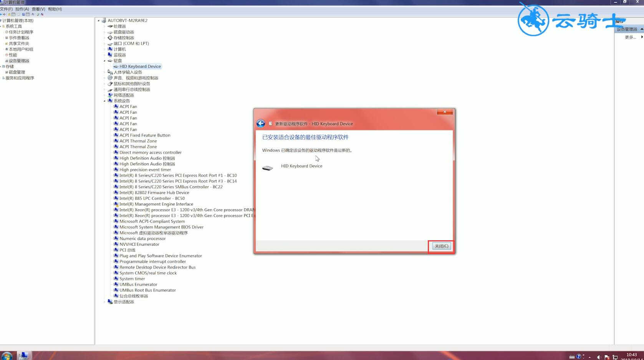The width and height of the screenshot is (644, 360).
Task: Expand the 端口 (COM 和 LPT) category
Action: coord(104,43)
